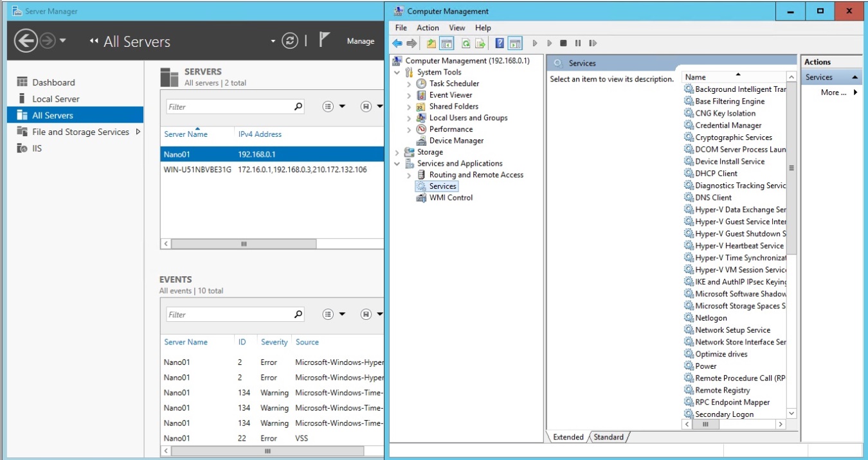Screen dimensions: 868x460
Task: Click the DHCP Client gear icon
Action: point(689,173)
